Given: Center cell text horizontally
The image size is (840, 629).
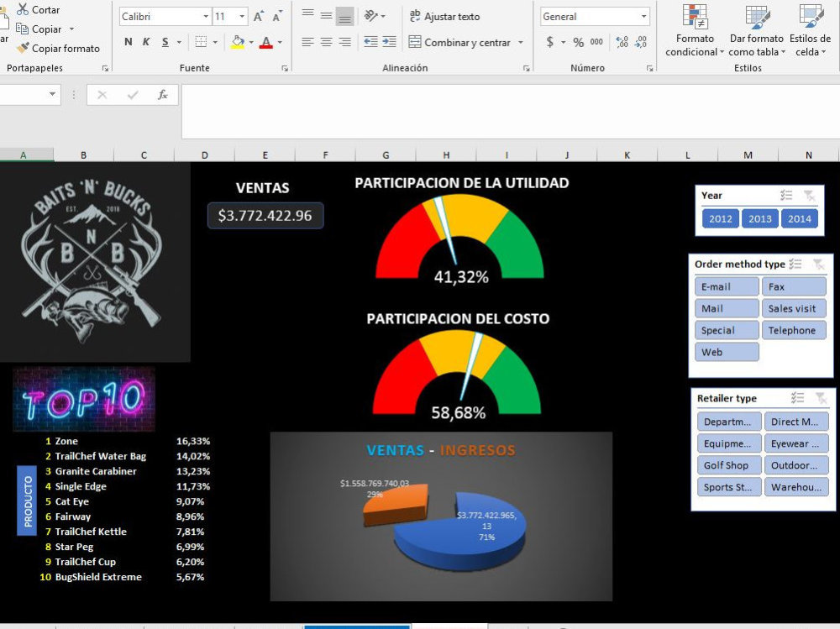Looking at the screenshot, I should pos(326,42).
